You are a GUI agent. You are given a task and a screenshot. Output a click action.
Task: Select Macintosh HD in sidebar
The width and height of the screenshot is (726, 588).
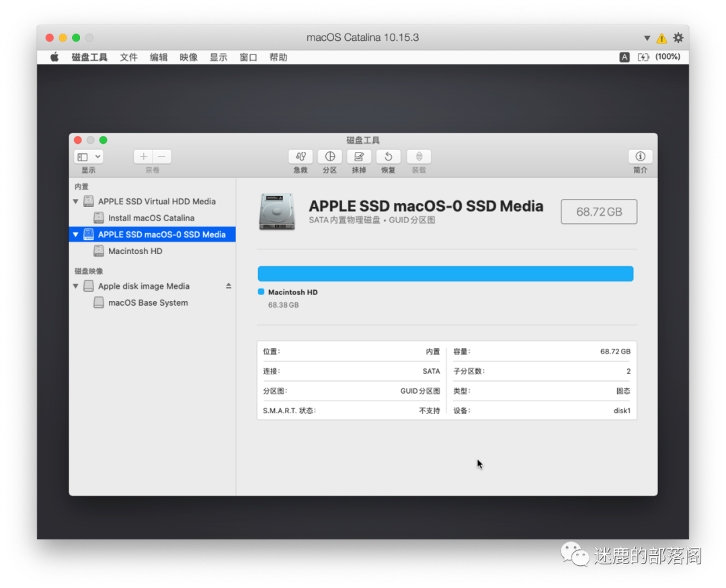(153, 251)
